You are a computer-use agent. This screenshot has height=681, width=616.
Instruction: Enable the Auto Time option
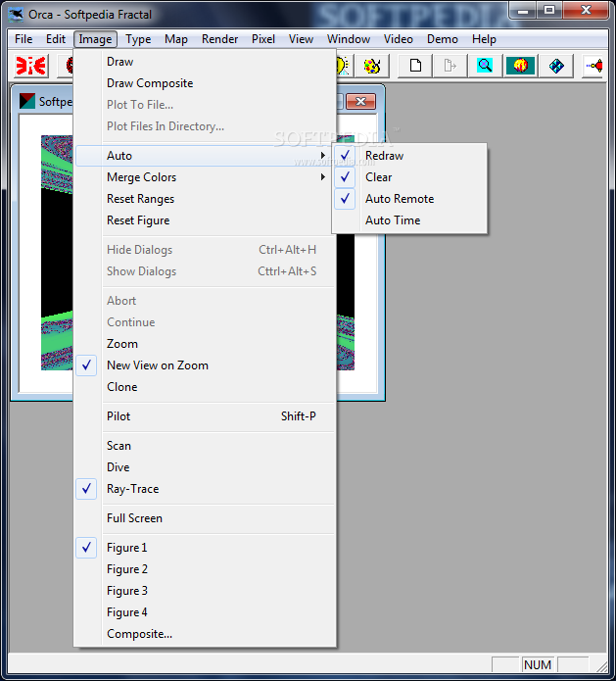coord(409,220)
